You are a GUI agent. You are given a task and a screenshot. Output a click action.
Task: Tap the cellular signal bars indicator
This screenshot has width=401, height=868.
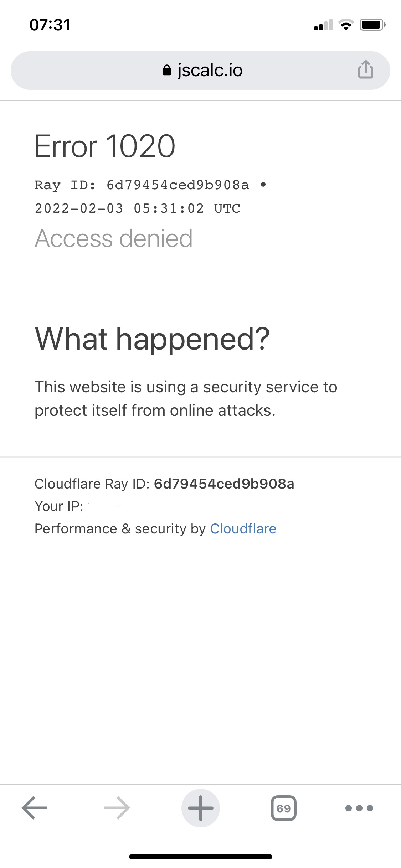coord(323,25)
